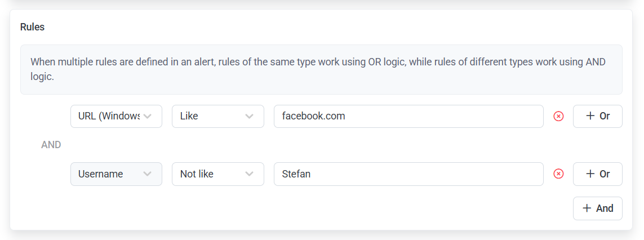Add an Or condition to Username rule

[x=598, y=174]
